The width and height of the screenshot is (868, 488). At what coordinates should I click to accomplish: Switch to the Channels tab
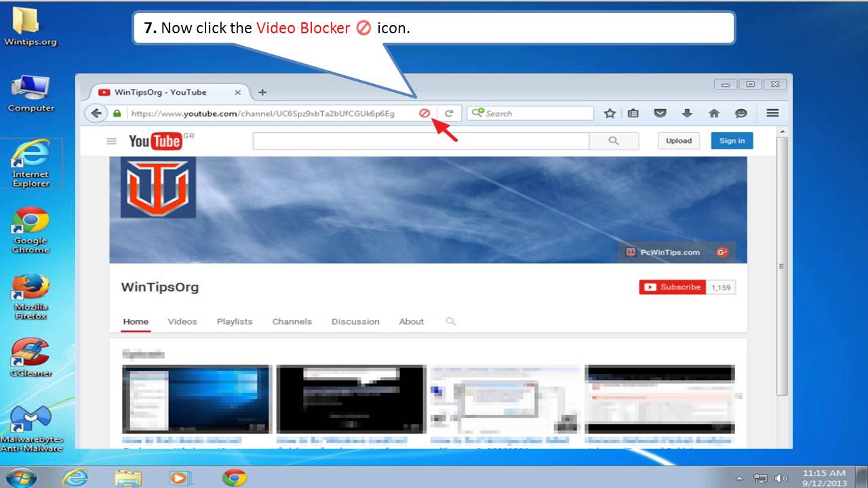(292, 321)
